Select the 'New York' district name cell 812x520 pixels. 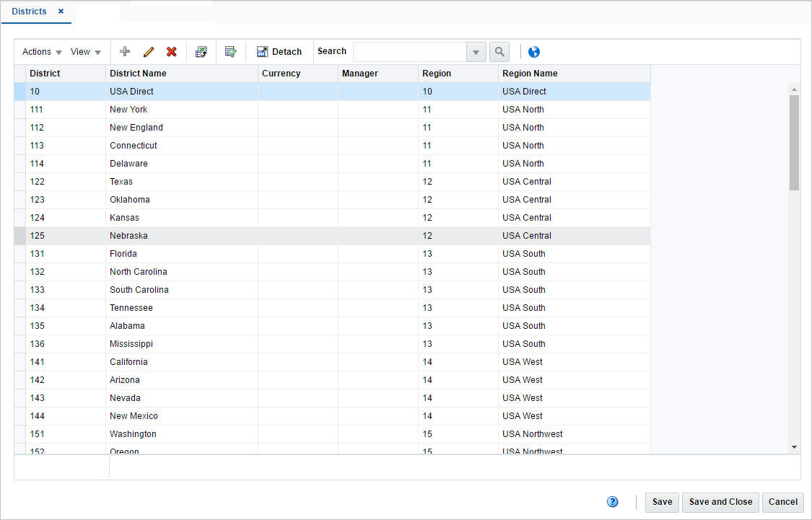182,109
